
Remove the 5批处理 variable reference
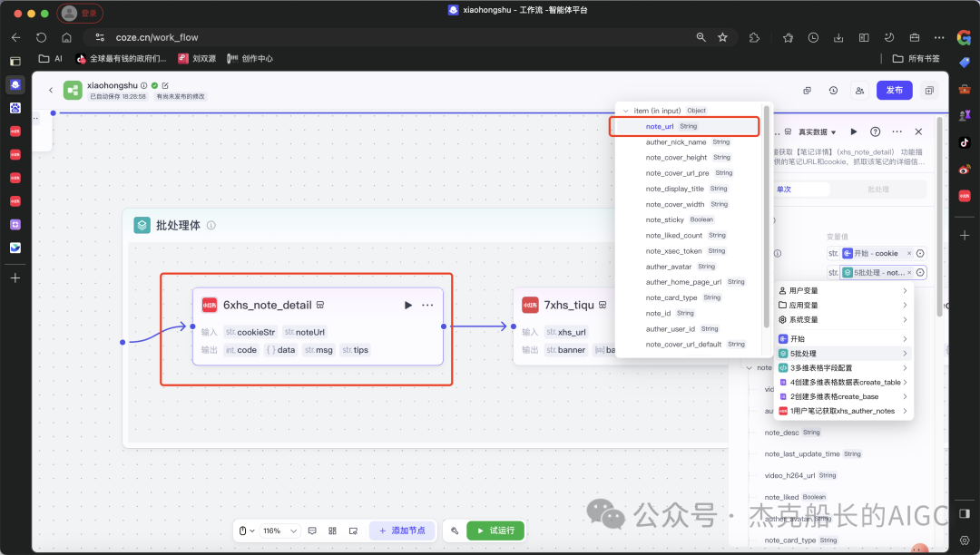tap(908, 273)
